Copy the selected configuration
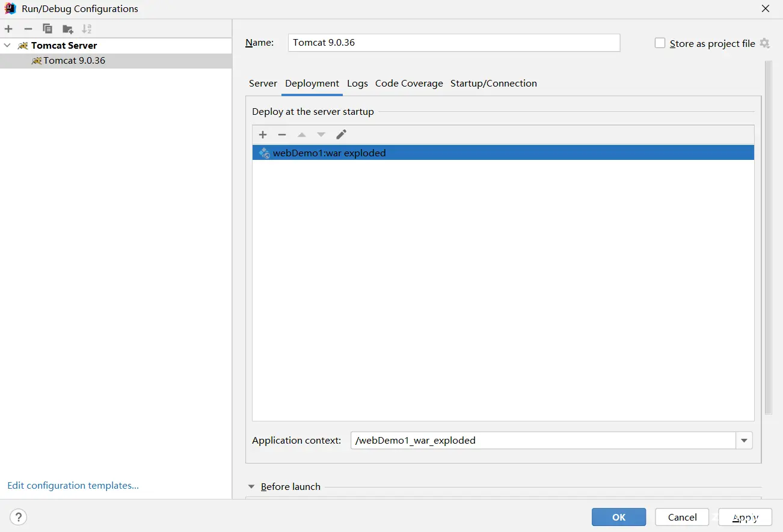783x532 pixels. coord(48,29)
